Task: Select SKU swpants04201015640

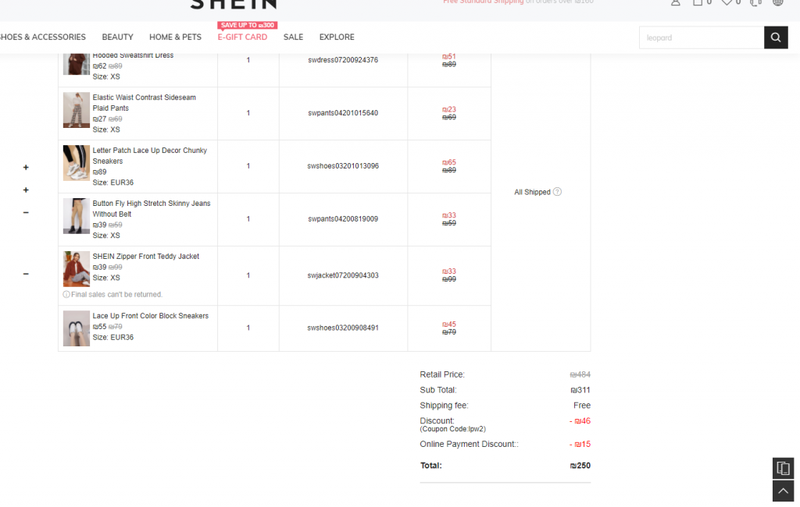Action: tap(343, 113)
